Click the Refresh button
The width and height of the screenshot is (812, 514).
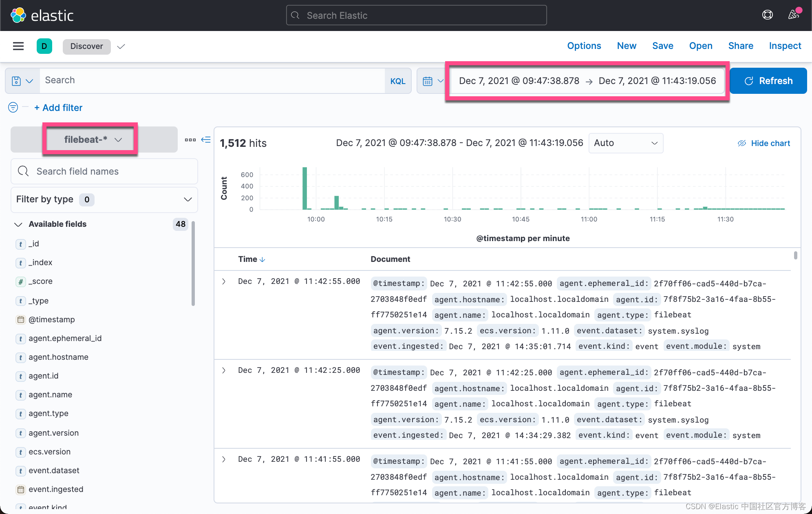click(x=768, y=81)
